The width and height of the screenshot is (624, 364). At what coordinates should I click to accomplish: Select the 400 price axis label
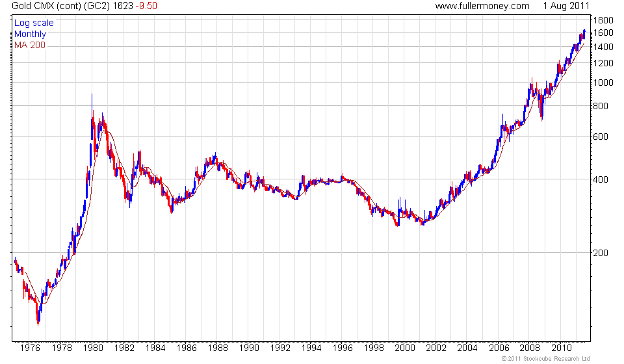pyautogui.click(x=601, y=179)
